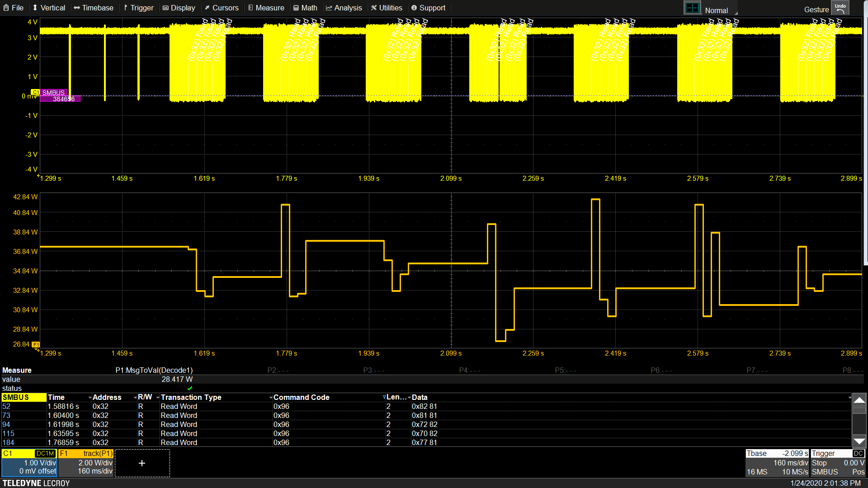The height and width of the screenshot is (488, 868).
Task: Click the grid display mode icon
Action: pyautogui.click(x=692, y=8)
